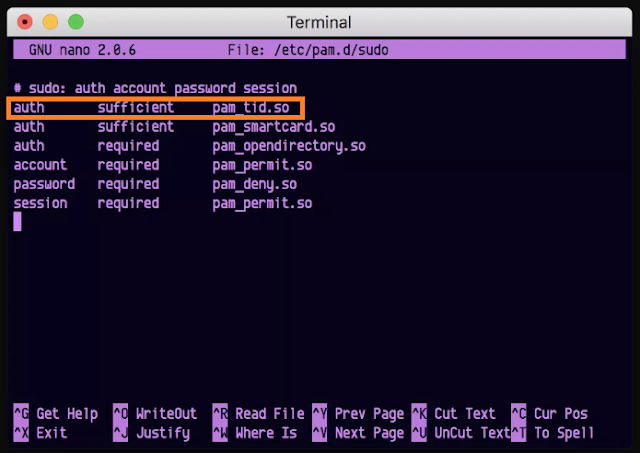The width and height of the screenshot is (640, 453).
Task: Click the ^R Read File shortcut
Action: click(x=258, y=414)
